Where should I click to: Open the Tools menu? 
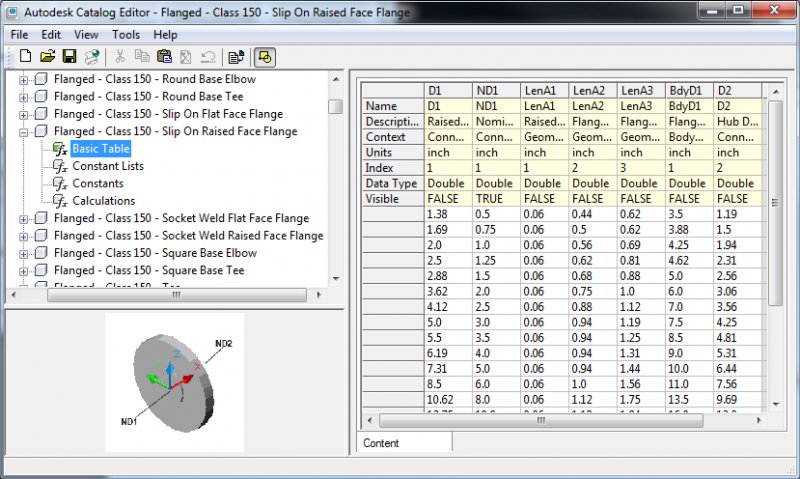pos(126,35)
